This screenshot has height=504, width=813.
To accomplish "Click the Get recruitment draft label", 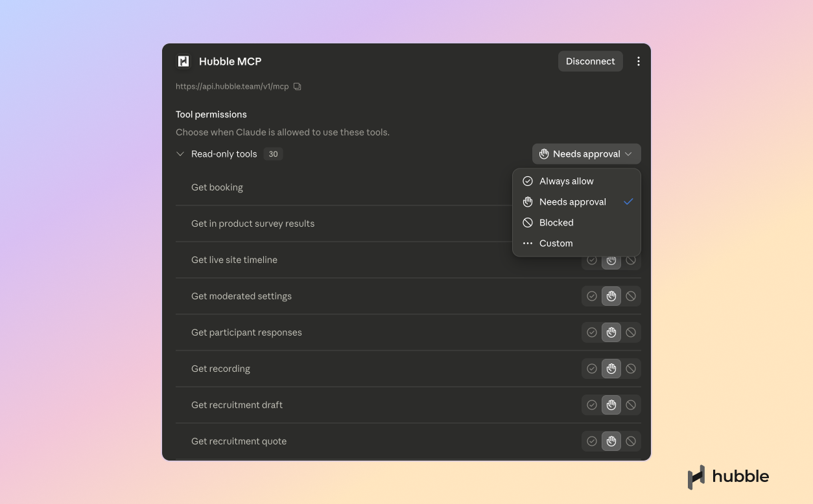I will tap(237, 405).
